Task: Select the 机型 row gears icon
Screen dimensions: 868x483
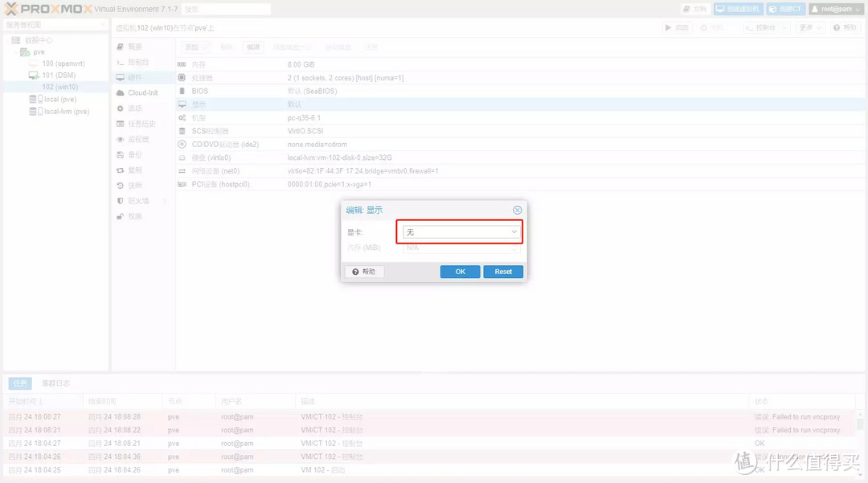Action: coord(182,118)
